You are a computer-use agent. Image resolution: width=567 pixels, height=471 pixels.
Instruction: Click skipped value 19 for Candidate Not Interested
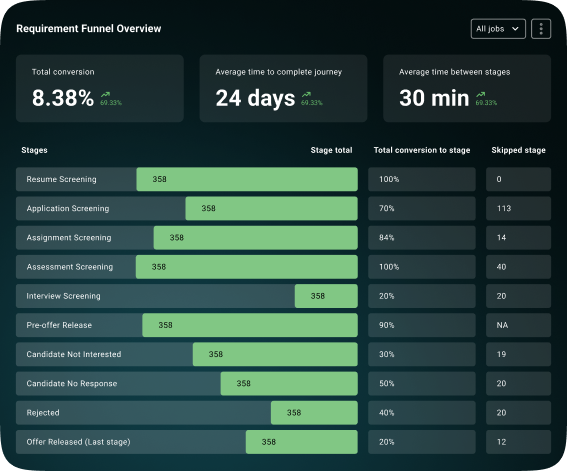click(x=501, y=354)
